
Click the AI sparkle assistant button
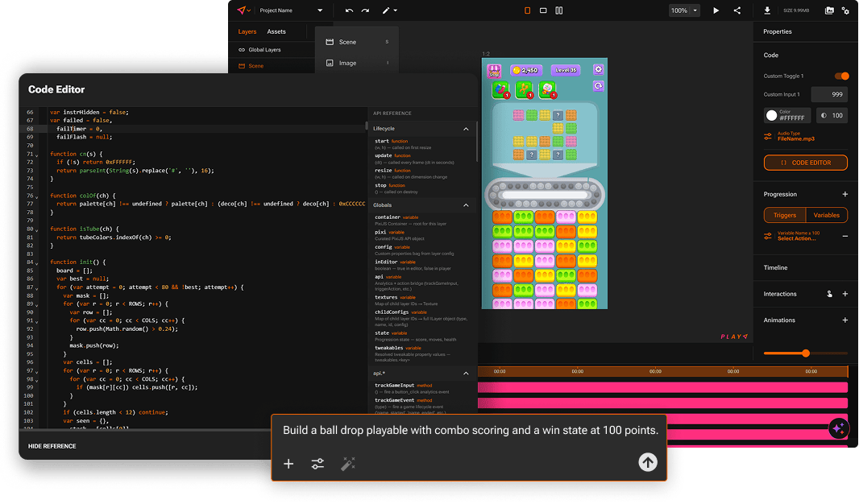point(838,428)
